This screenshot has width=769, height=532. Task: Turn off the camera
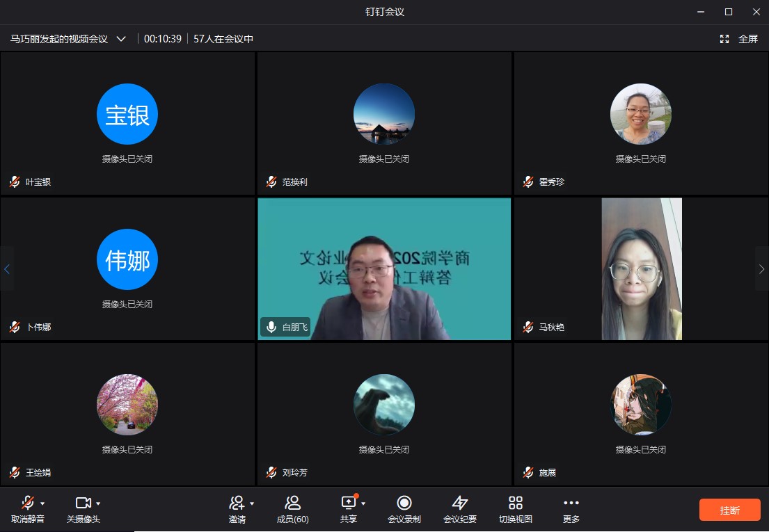[83, 503]
